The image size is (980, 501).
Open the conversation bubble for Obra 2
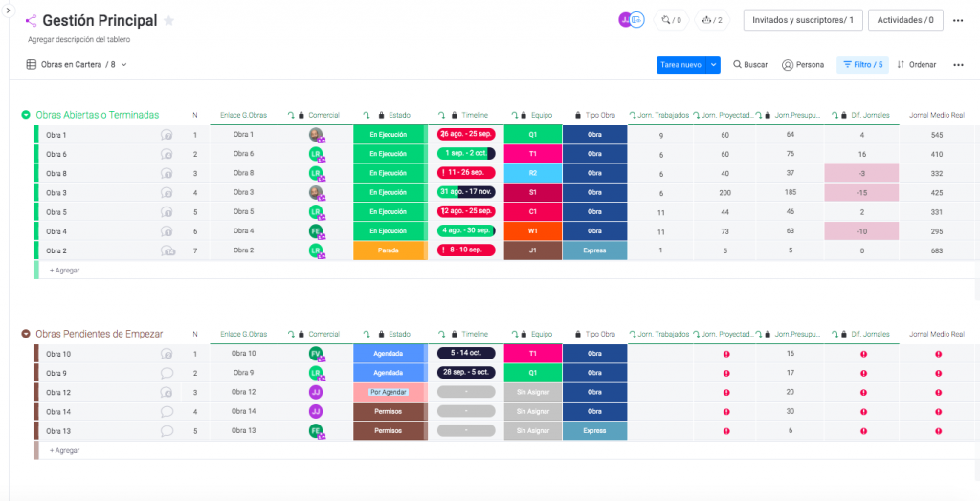(x=167, y=250)
